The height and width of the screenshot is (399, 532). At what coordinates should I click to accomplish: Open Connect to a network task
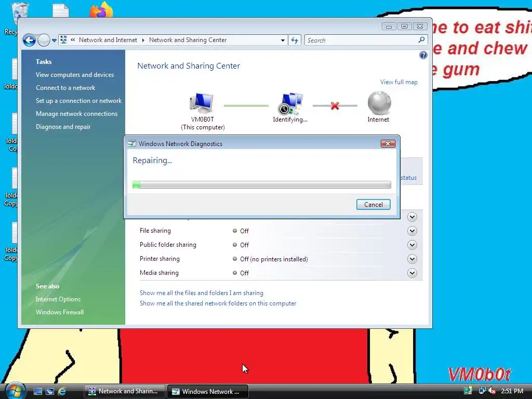point(65,87)
